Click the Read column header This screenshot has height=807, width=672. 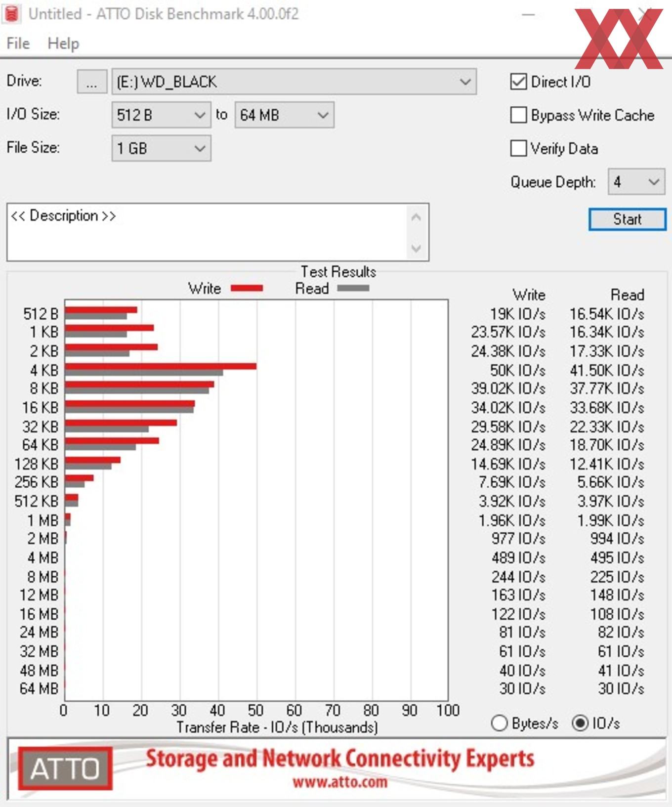coord(628,295)
